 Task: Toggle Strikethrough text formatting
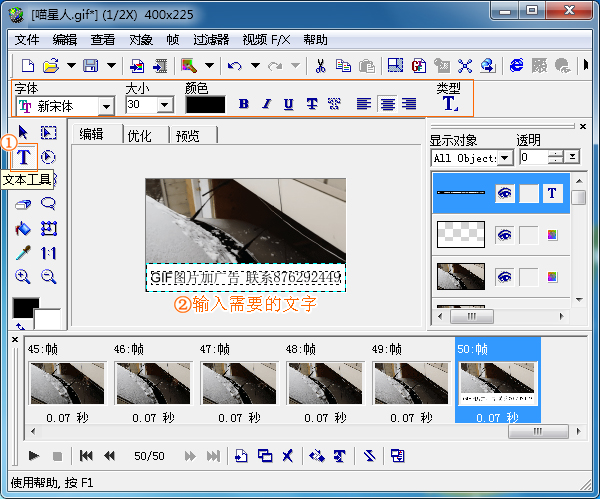tap(312, 104)
